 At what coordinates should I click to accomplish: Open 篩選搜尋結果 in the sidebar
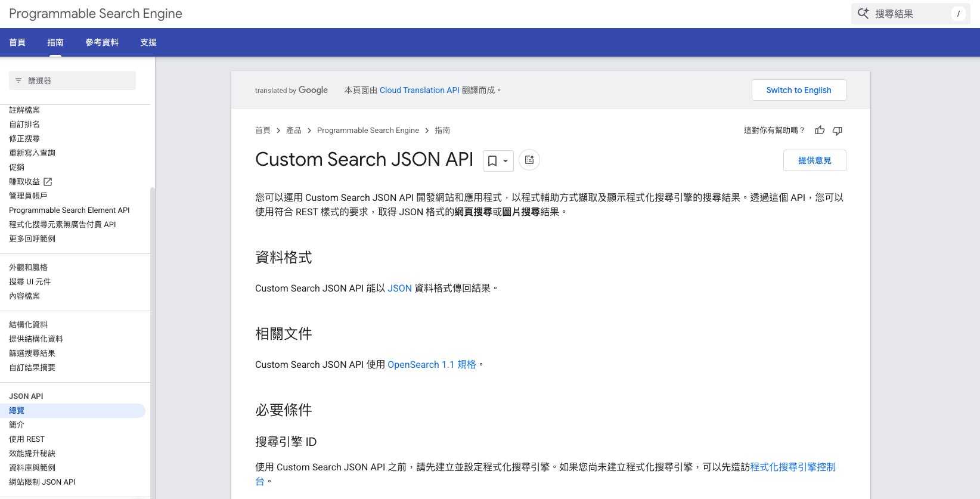coord(32,354)
